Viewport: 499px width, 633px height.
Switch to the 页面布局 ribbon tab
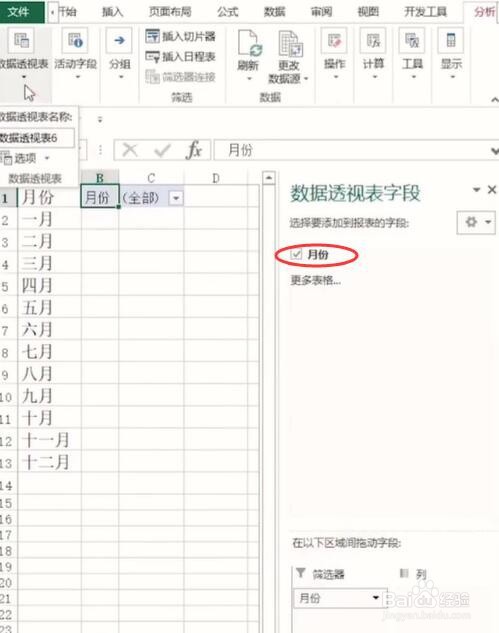coord(170,12)
